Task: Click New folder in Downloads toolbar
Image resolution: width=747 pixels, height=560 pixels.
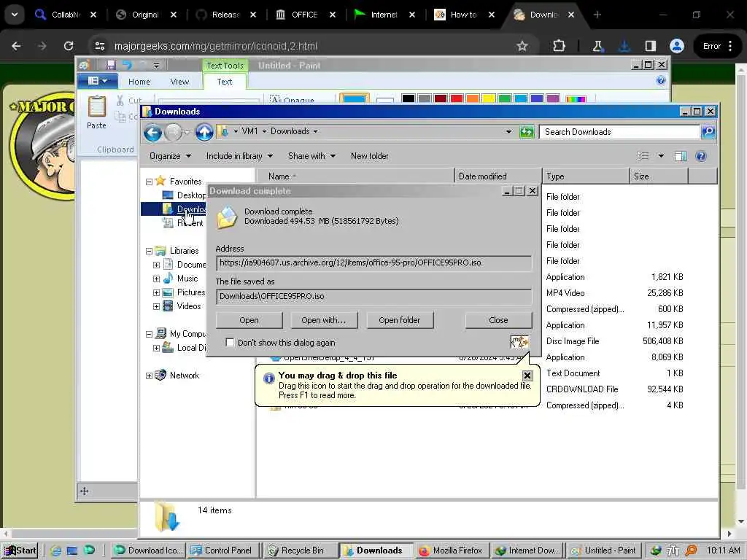Action: point(369,156)
